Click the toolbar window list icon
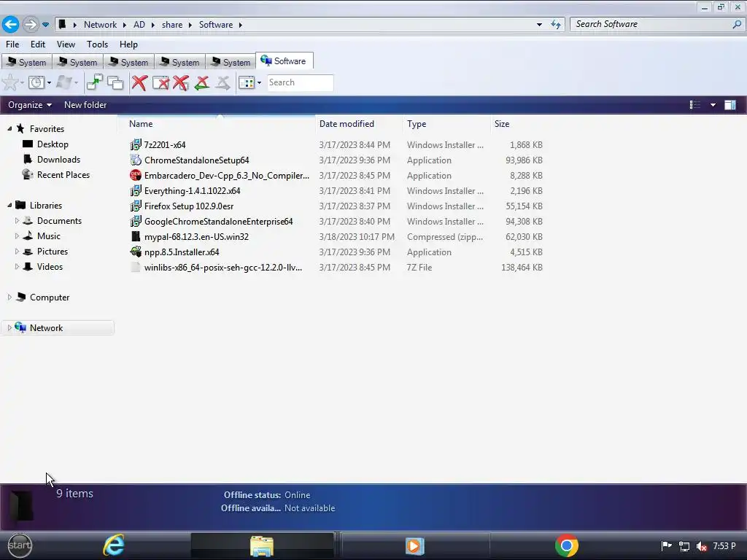The width and height of the screenshot is (747, 560). click(247, 82)
